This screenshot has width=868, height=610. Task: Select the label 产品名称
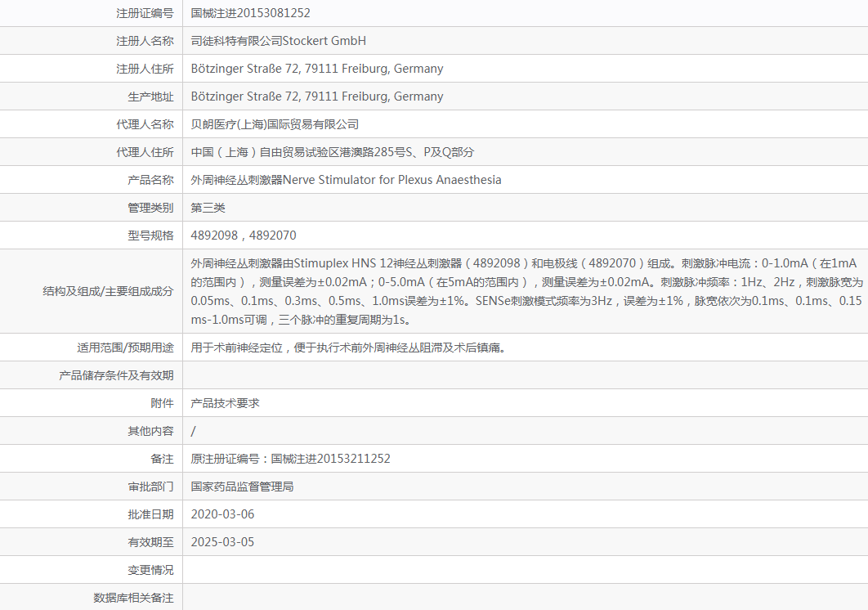150,180
